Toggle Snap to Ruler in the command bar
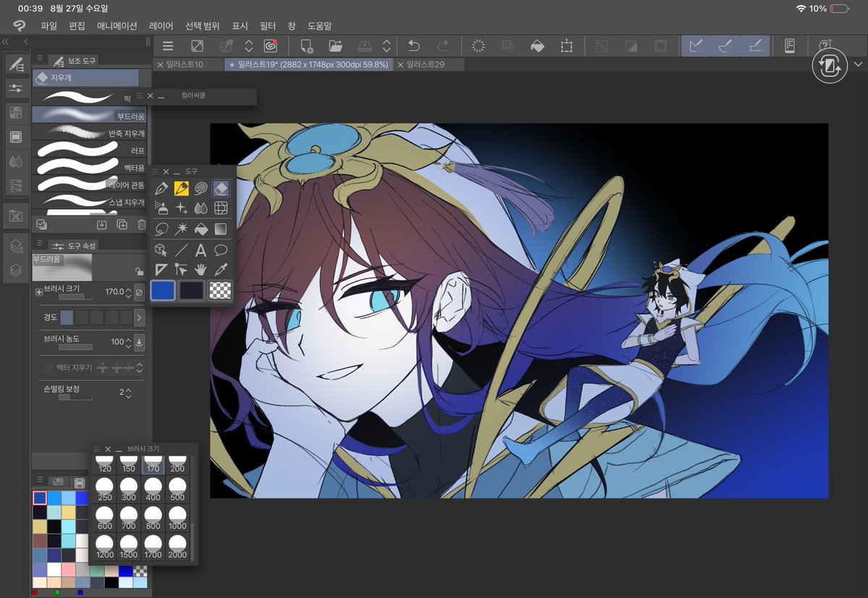Viewport: 868px width, 598px height. click(696, 46)
